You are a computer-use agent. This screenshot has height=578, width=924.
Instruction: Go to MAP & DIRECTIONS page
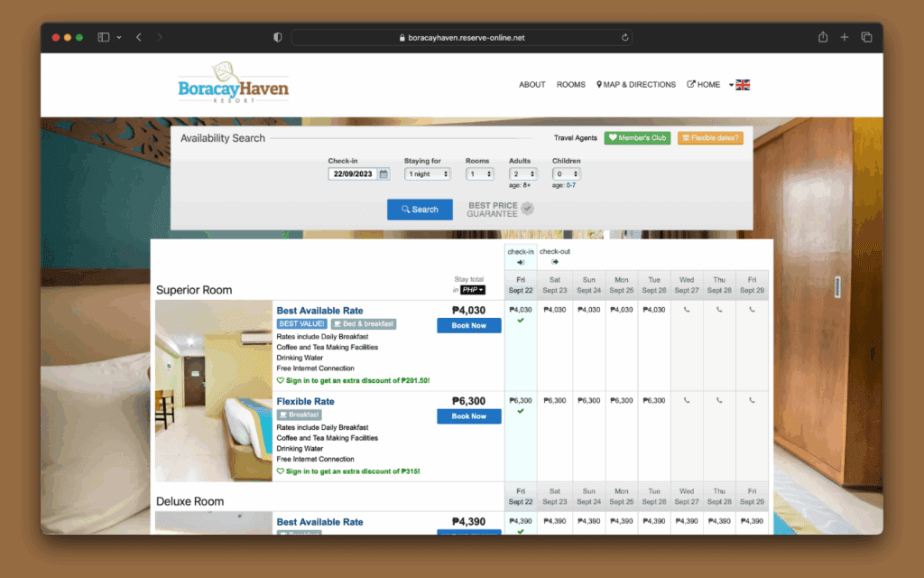click(x=636, y=85)
